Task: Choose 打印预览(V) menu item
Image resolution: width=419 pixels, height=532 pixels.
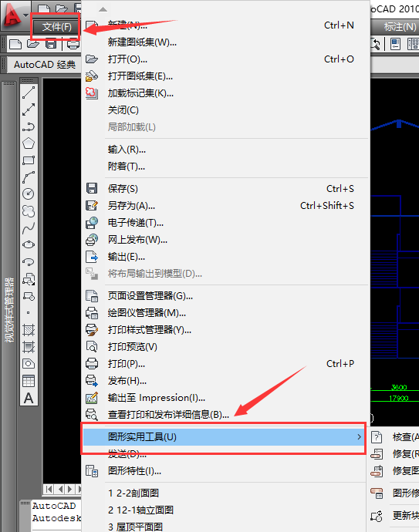Action: tap(225, 347)
